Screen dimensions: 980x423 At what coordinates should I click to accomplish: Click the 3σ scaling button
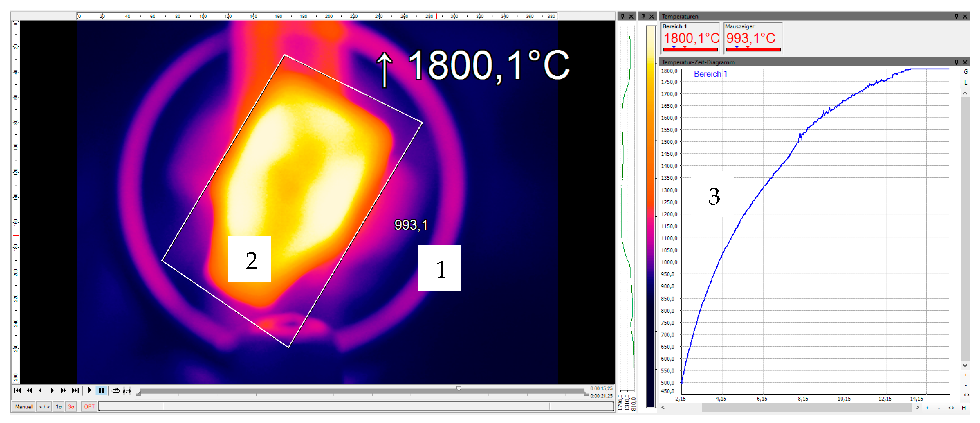(x=71, y=407)
